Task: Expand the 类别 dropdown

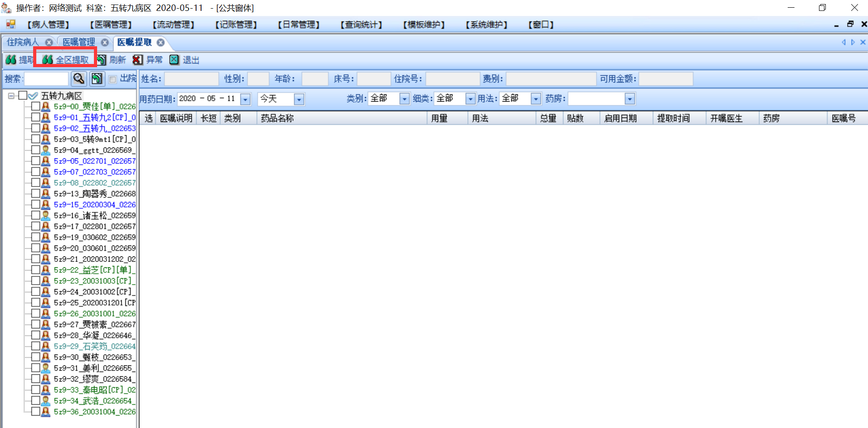Action: pyautogui.click(x=404, y=98)
